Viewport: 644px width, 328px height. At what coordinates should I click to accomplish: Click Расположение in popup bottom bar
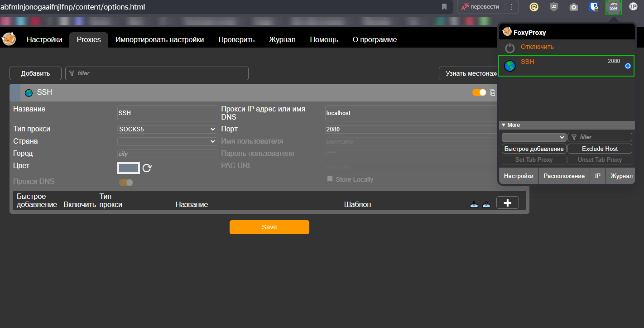point(564,176)
